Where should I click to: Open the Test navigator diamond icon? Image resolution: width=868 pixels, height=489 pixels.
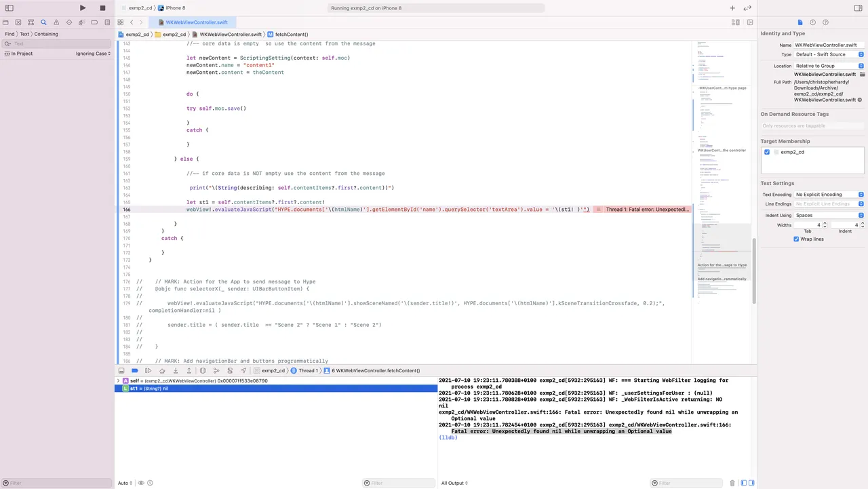point(69,22)
